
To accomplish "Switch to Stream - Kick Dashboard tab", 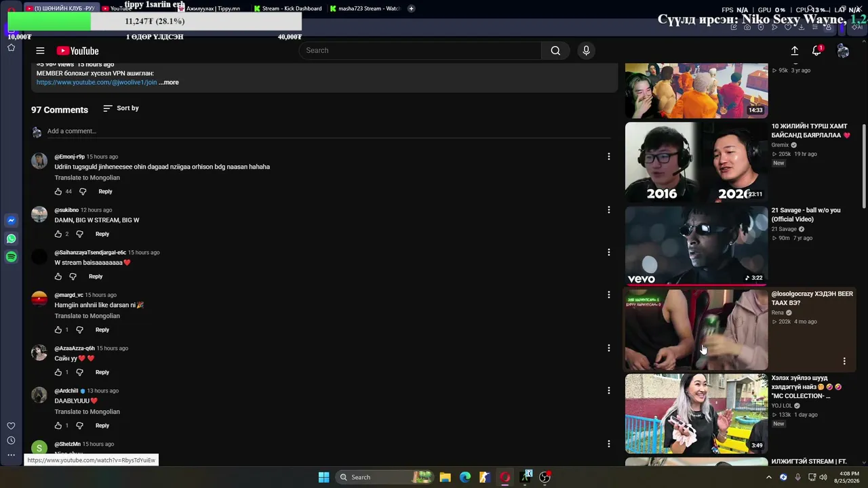I will click(287, 9).
